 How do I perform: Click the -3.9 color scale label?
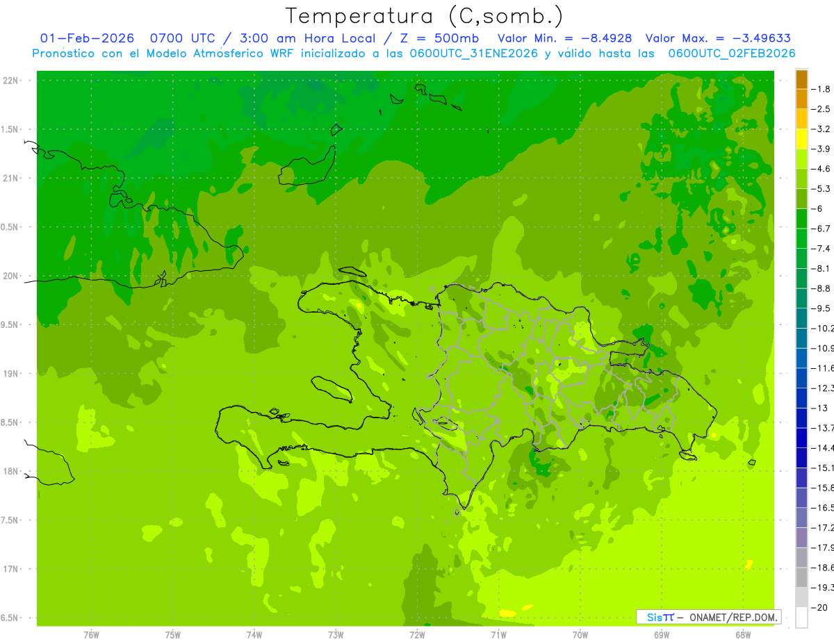point(821,149)
